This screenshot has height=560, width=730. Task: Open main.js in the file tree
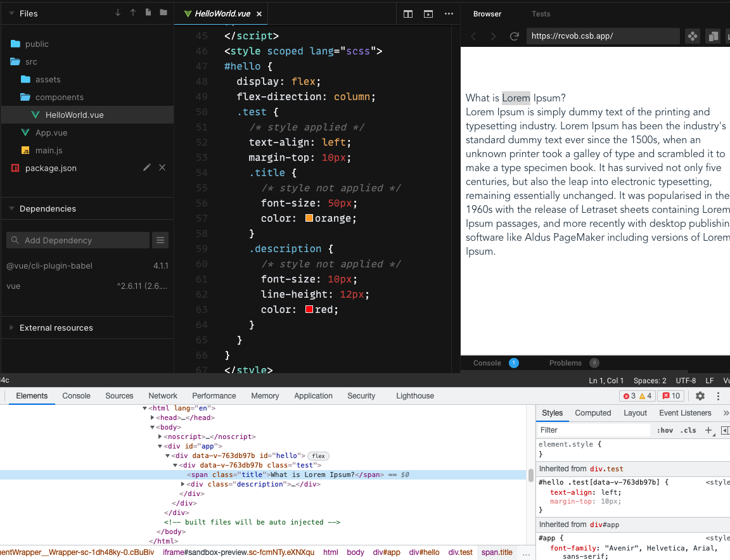(49, 150)
